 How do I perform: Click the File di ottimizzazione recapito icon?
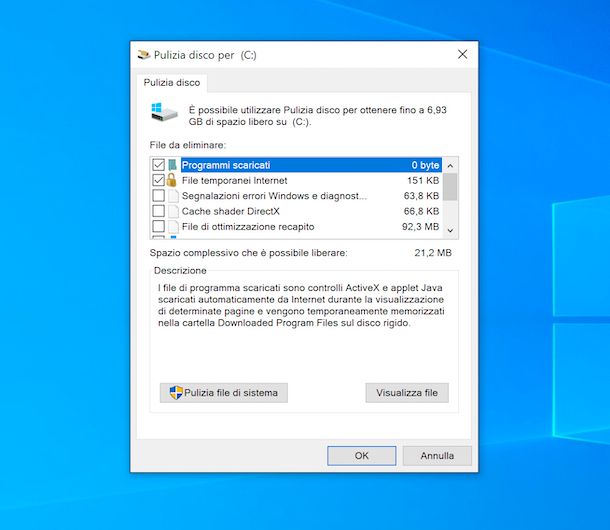173,226
